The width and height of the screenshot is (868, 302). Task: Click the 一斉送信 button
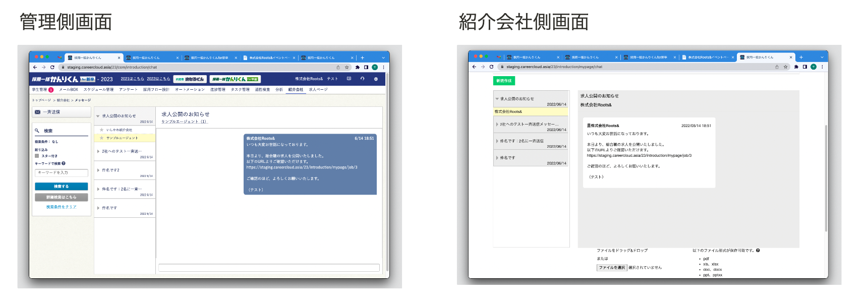pos(62,112)
